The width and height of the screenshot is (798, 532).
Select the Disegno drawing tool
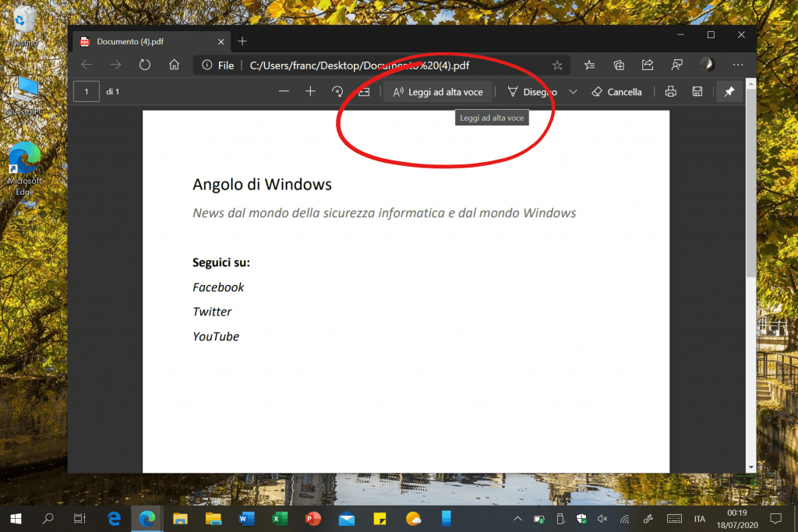pos(532,92)
